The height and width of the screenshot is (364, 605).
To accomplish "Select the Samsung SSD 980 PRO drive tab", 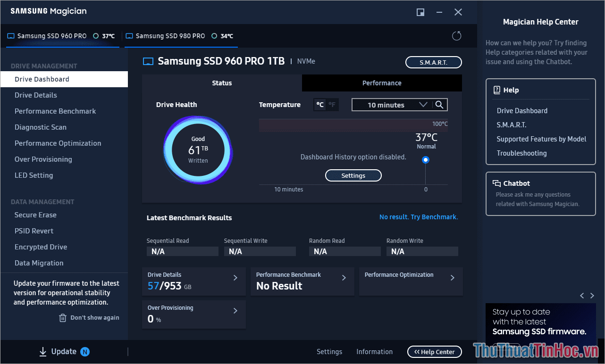I will 181,36.
